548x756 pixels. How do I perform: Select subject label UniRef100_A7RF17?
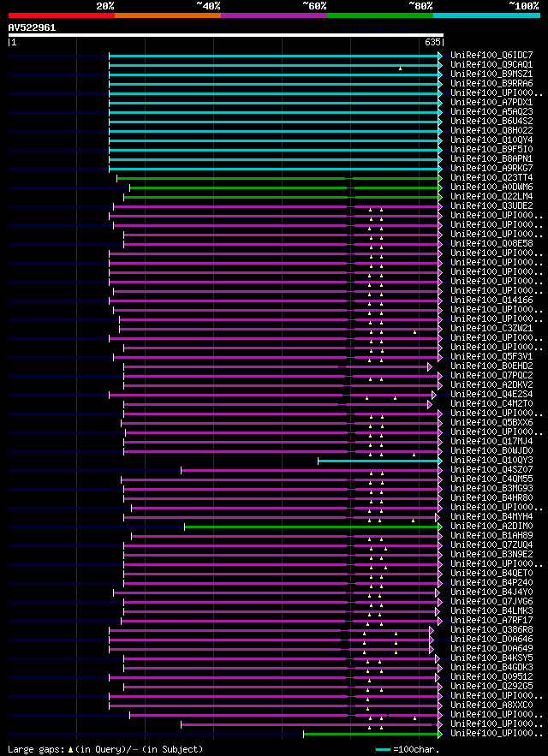[x=491, y=621]
